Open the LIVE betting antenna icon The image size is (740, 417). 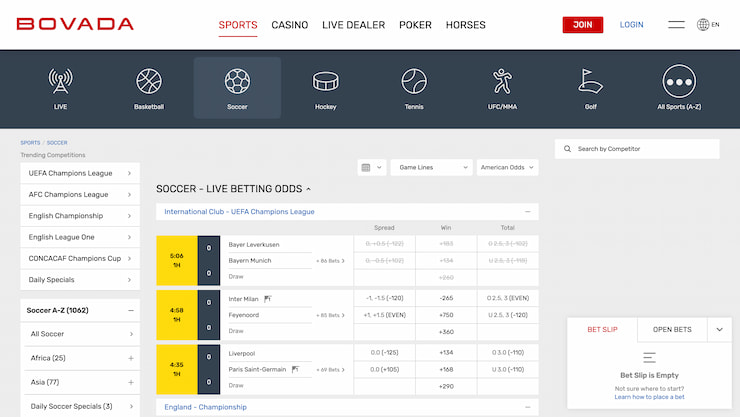point(60,81)
